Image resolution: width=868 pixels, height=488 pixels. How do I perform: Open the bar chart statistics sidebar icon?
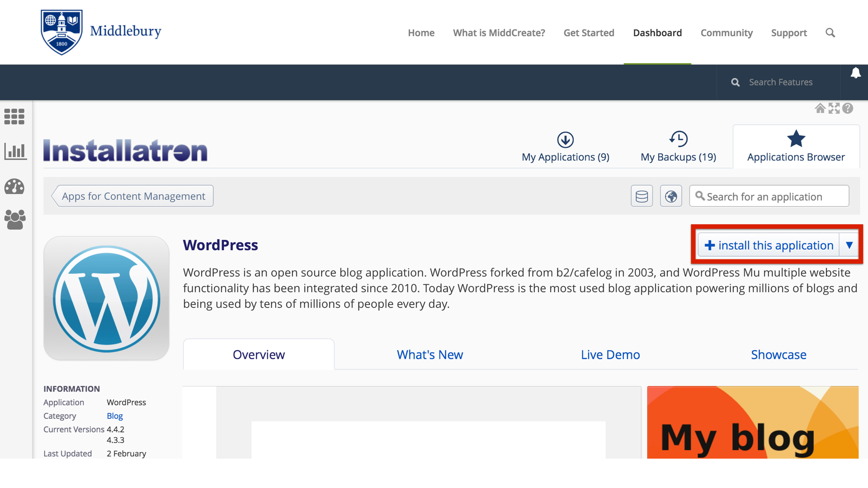click(15, 151)
